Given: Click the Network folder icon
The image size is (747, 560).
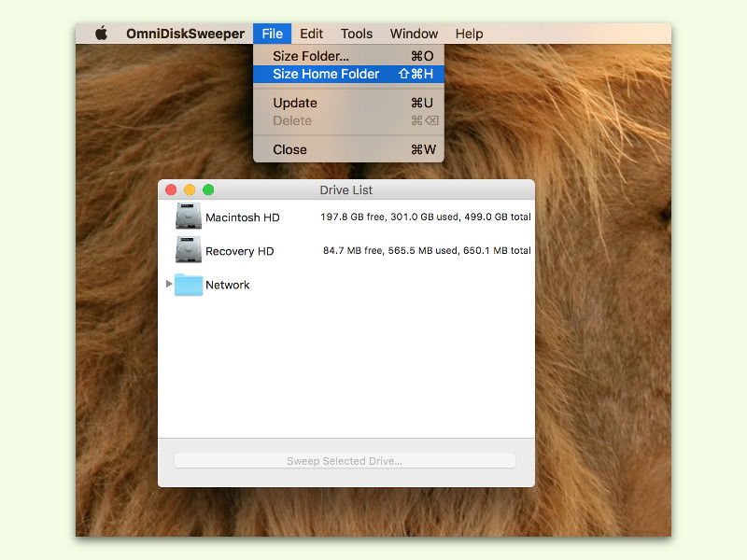Looking at the screenshot, I should (189, 285).
